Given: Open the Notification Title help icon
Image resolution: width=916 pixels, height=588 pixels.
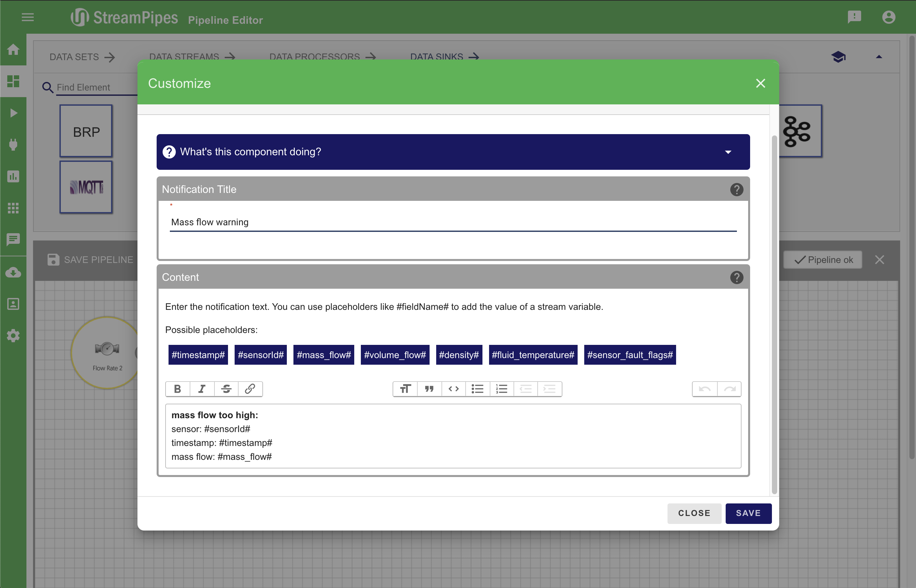Looking at the screenshot, I should tap(736, 189).
